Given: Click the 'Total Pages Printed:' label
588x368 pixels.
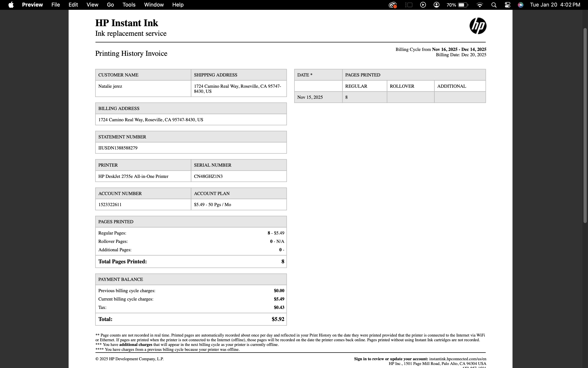Looking at the screenshot, I should click(122, 261).
